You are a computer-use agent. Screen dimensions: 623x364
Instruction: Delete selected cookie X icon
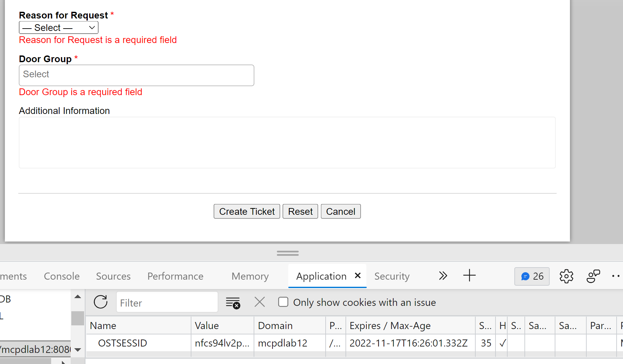point(260,302)
